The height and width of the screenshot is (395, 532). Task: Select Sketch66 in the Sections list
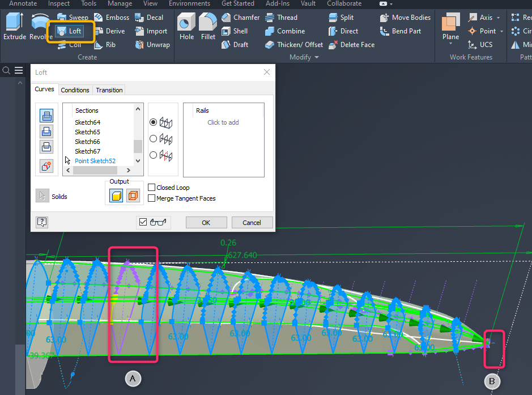coord(87,142)
